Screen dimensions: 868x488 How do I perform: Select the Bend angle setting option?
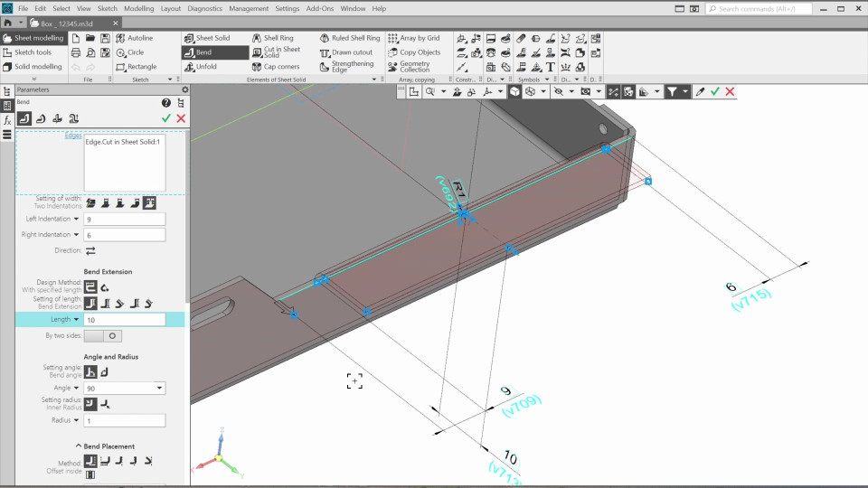tap(90, 371)
